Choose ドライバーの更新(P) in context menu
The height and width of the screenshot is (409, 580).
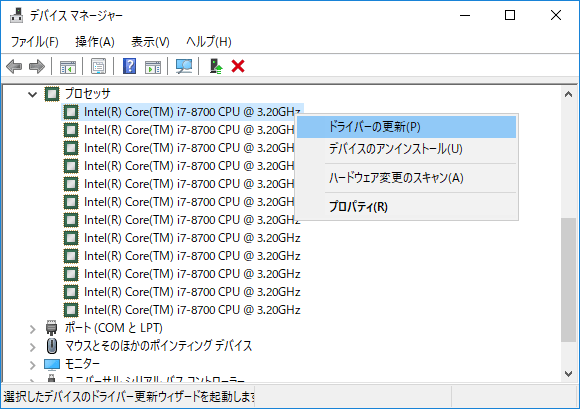[407, 127]
